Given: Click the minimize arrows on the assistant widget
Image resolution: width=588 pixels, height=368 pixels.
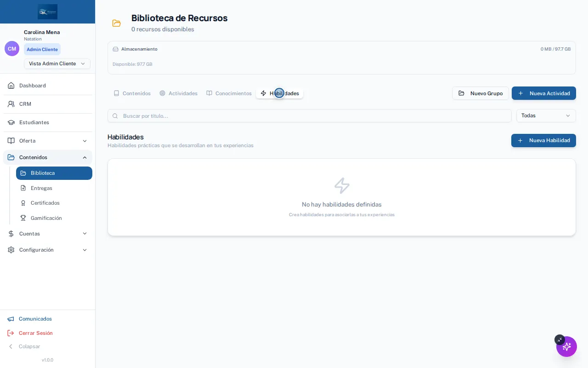Looking at the screenshot, I should pos(560,339).
